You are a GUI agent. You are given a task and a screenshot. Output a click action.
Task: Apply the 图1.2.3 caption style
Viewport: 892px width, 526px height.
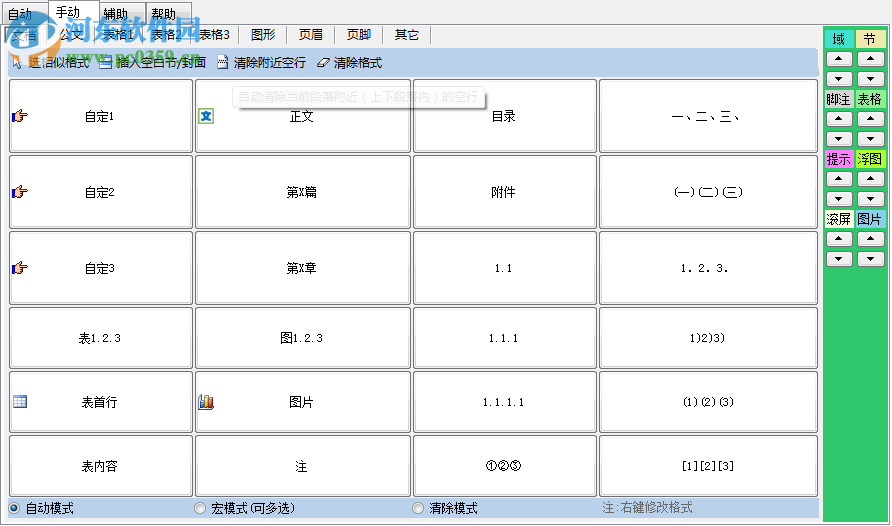click(x=303, y=338)
